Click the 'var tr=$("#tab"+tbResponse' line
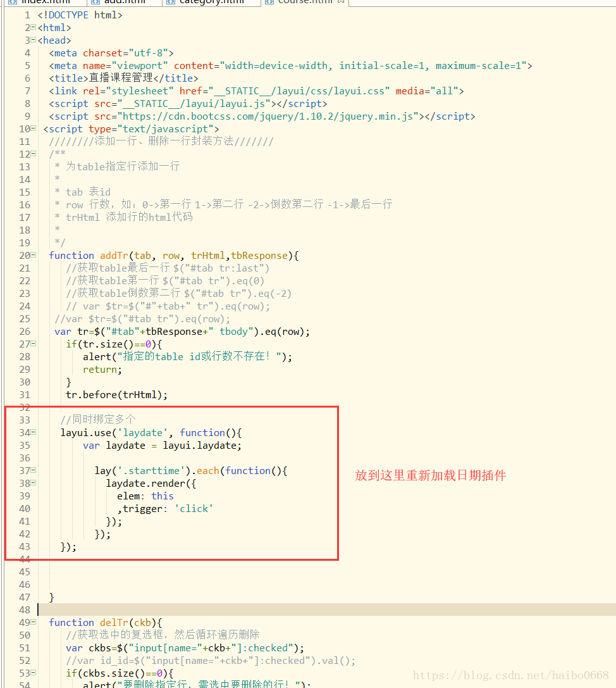 [x=182, y=332]
